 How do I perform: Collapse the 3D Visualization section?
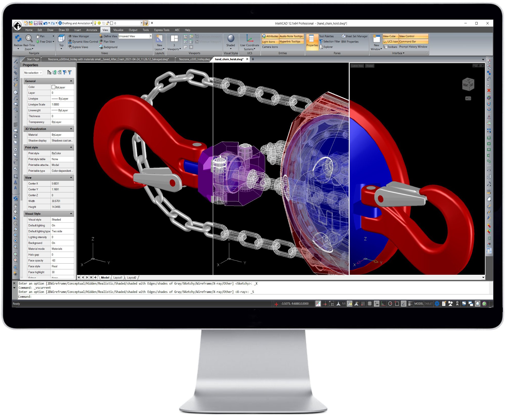(71, 129)
